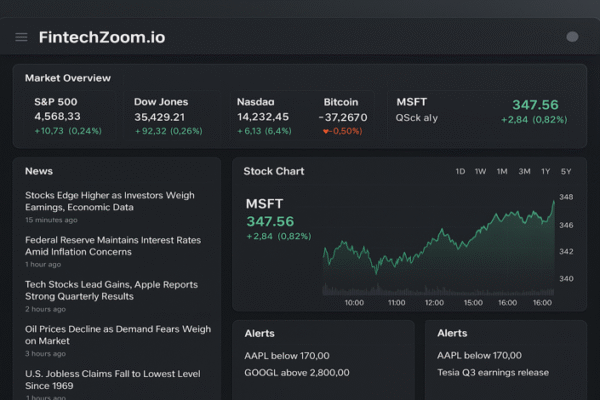
Task: Click the 2 hours ago timestamp
Action: click(46, 309)
